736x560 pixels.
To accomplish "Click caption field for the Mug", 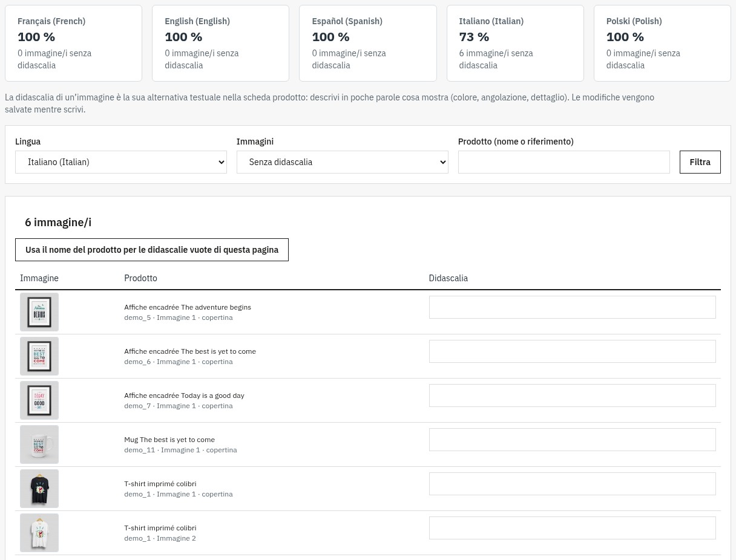I will click(572, 440).
